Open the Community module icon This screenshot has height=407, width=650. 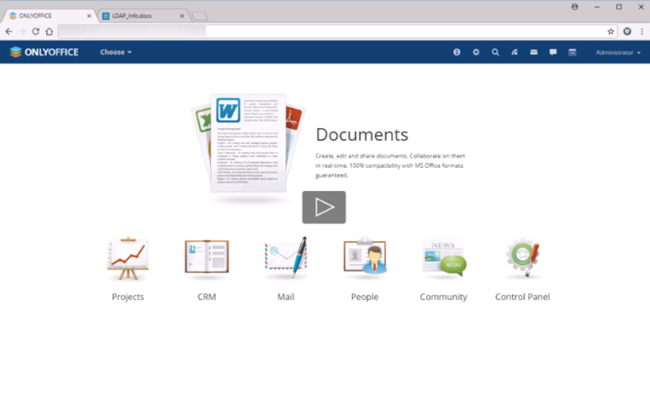click(444, 257)
